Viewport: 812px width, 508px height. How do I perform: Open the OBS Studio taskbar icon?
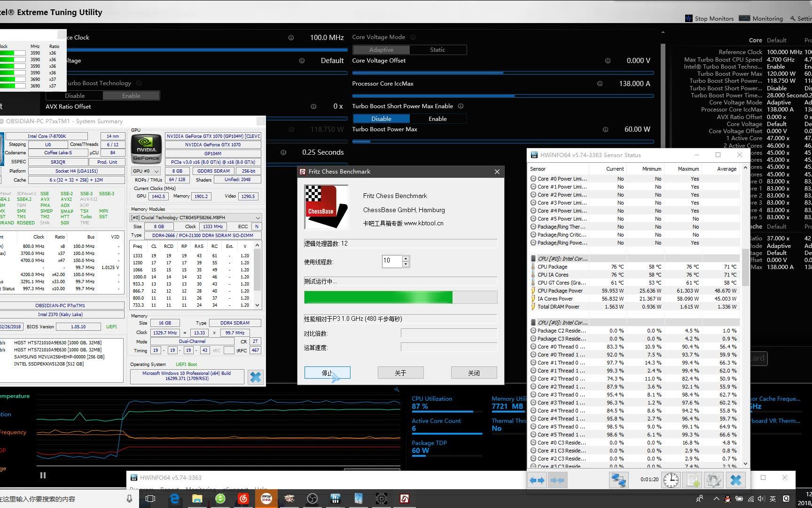click(312, 499)
